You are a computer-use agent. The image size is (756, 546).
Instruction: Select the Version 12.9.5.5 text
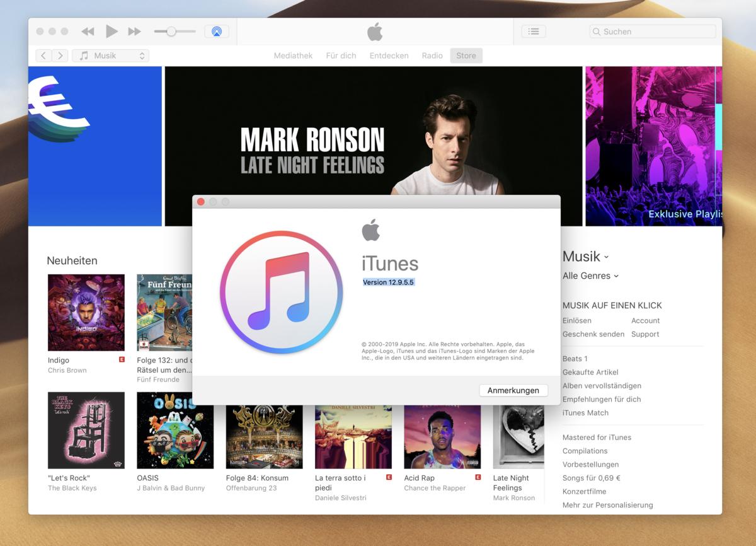pyautogui.click(x=388, y=282)
